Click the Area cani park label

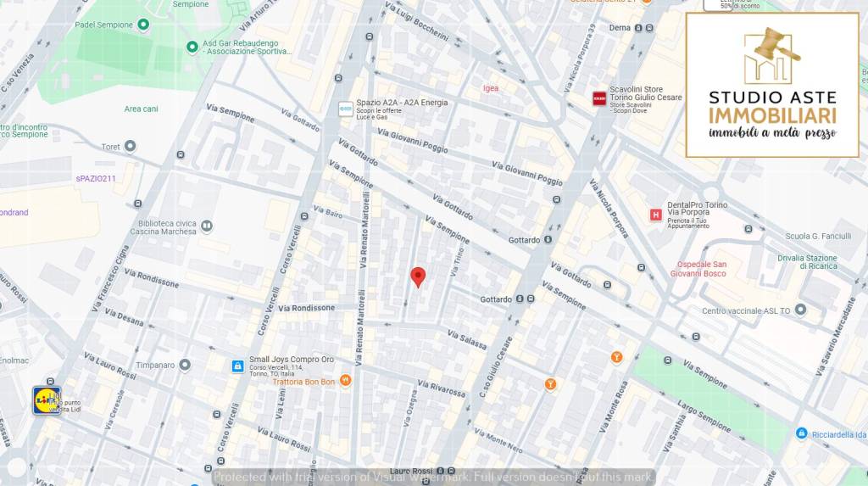coord(141,109)
